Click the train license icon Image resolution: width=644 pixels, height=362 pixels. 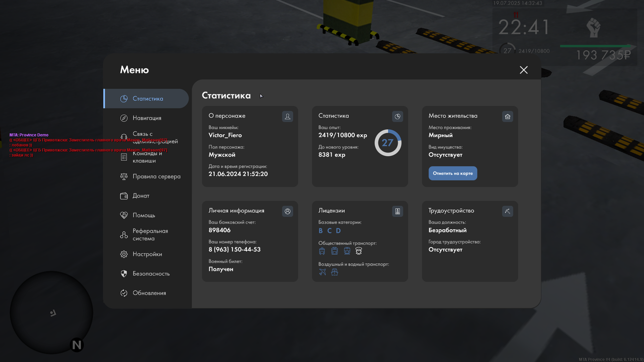(347, 251)
